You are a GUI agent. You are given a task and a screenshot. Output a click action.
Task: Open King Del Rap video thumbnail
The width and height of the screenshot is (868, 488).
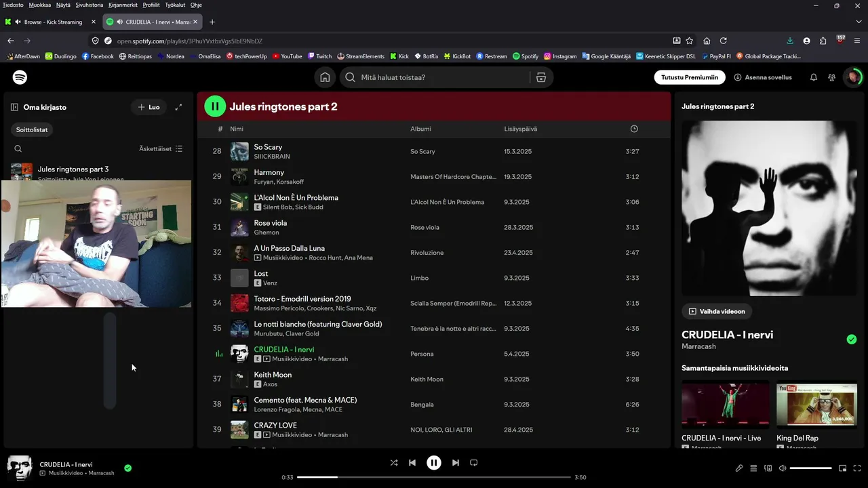(816, 405)
